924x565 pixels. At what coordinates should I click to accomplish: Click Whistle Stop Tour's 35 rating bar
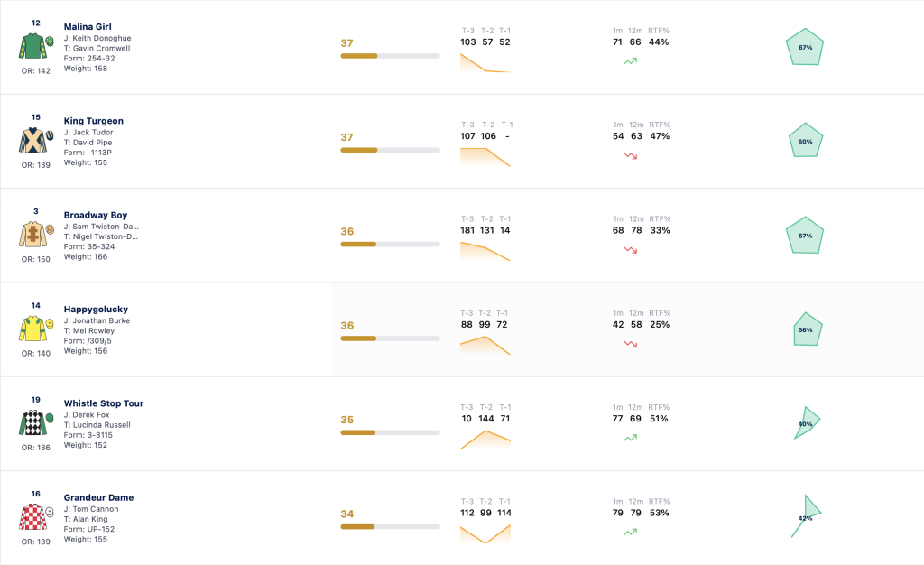(x=390, y=432)
